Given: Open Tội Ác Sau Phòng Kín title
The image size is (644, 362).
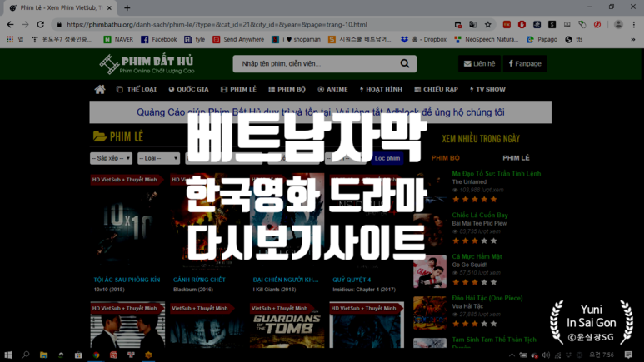Looking at the screenshot, I should pyautogui.click(x=127, y=280).
